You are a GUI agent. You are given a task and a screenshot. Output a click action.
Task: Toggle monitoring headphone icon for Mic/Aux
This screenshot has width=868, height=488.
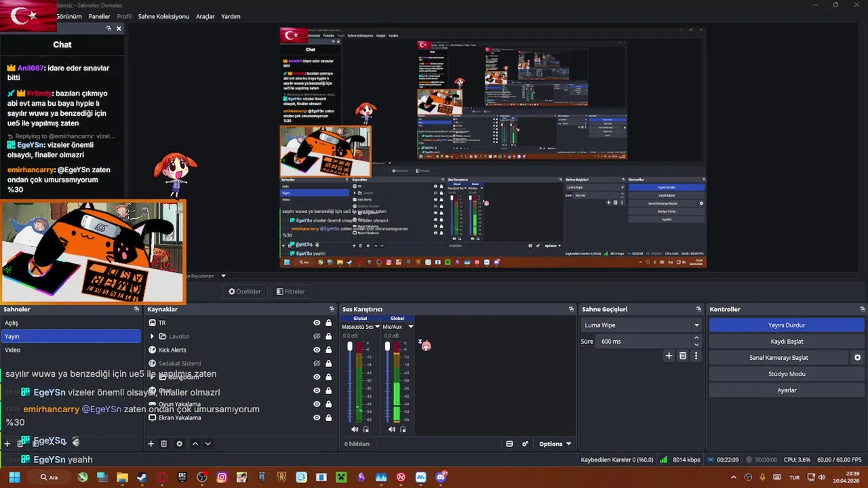click(403, 429)
